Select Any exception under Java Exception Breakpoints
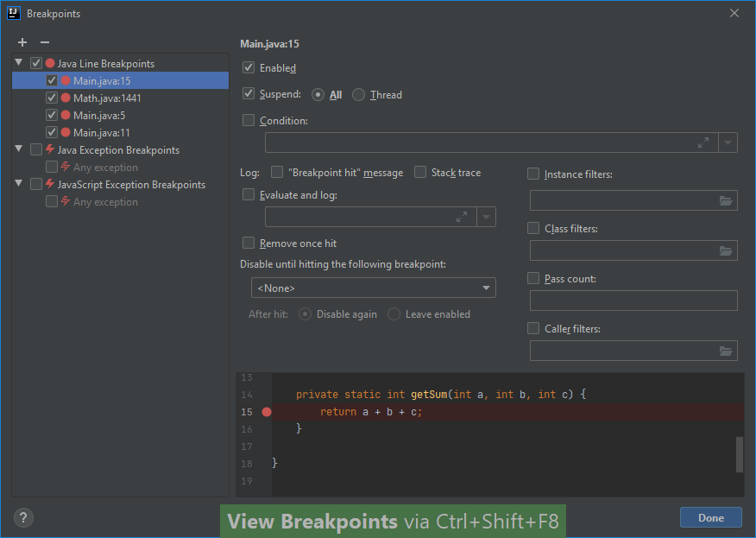Screen dimensions: 756x538 pos(121,167)
